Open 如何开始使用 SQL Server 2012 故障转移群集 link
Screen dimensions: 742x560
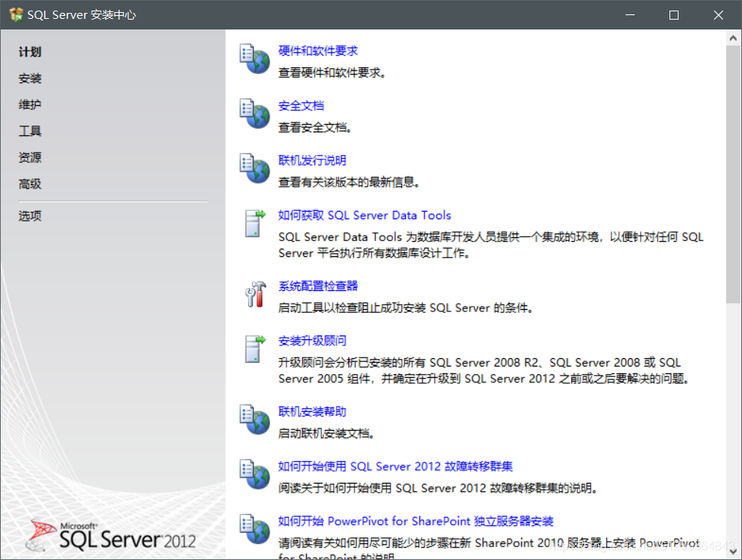pos(396,466)
